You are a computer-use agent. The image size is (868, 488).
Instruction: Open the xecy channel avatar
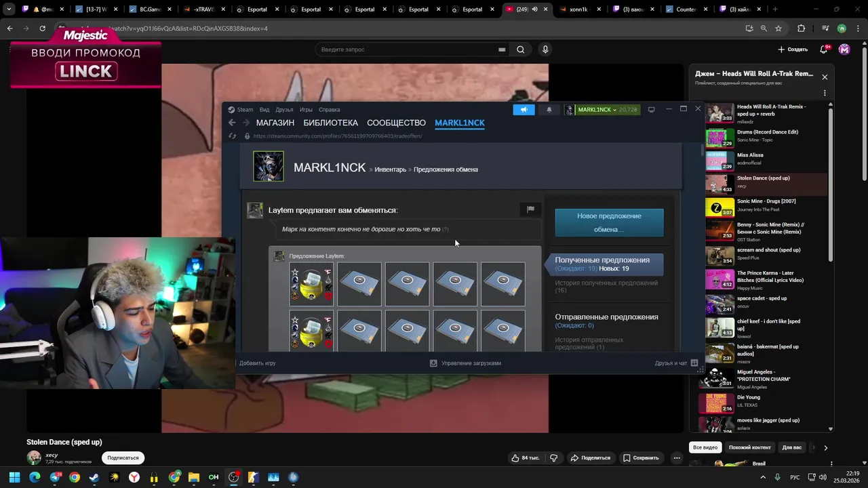pos(34,457)
